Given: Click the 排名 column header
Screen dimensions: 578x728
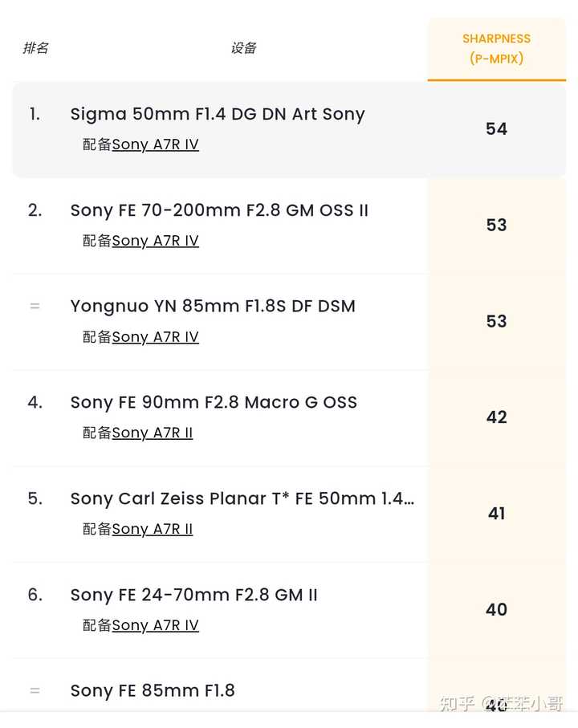Looking at the screenshot, I should pyautogui.click(x=36, y=48).
